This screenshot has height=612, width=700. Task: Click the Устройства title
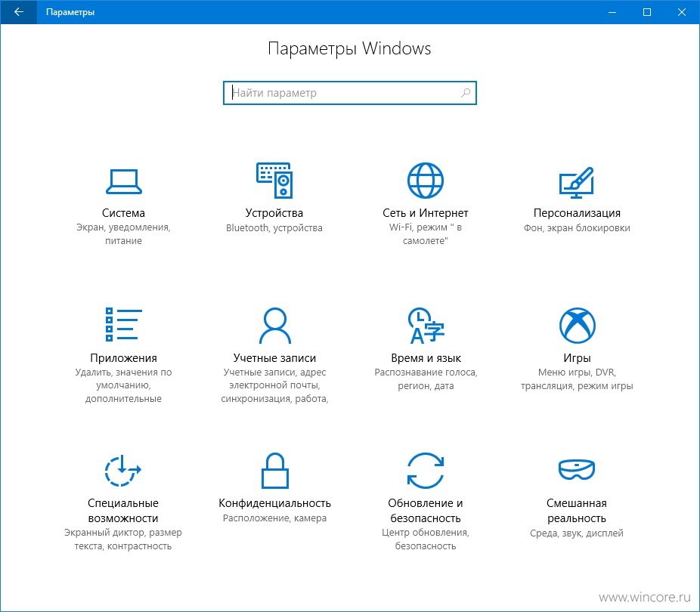coord(274,213)
